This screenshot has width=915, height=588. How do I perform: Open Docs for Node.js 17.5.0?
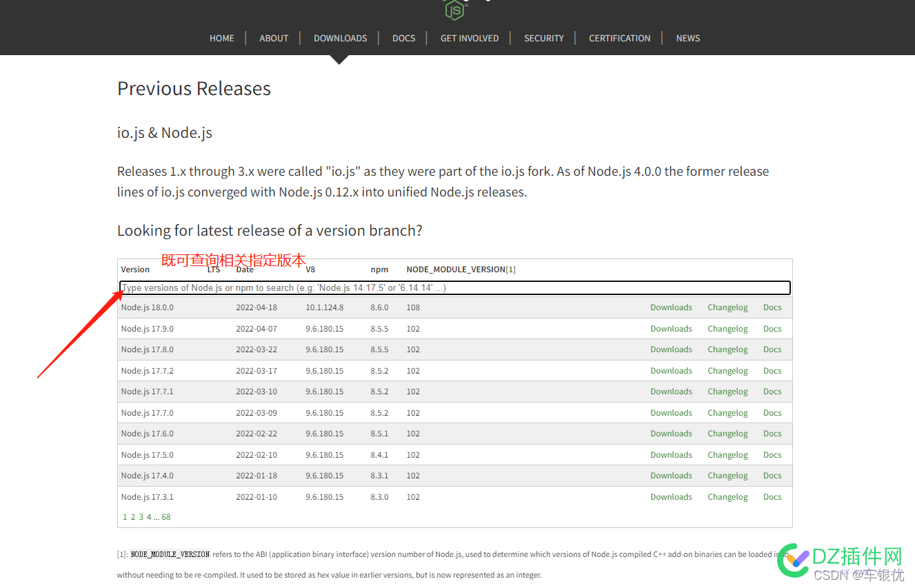click(x=772, y=455)
